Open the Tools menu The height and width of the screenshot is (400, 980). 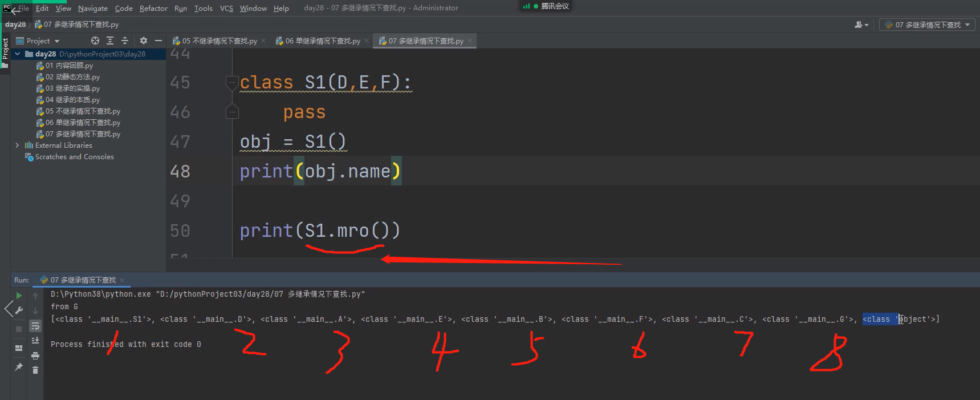(x=203, y=8)
